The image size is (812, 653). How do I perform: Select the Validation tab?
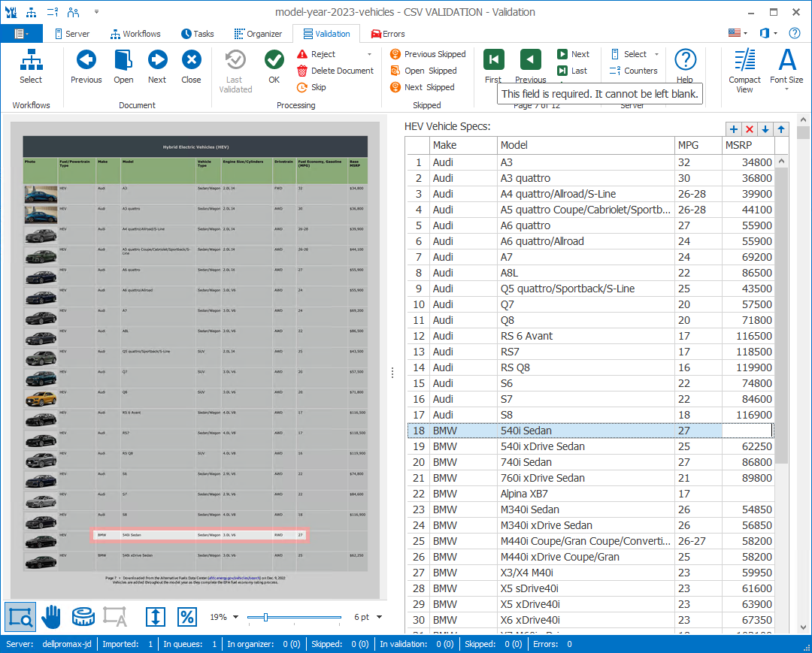(326, 34)
